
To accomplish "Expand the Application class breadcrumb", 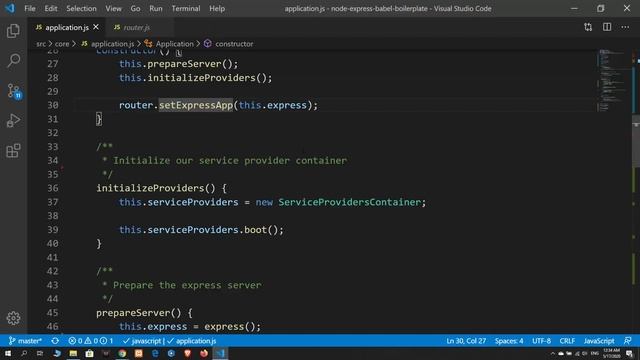I will tap(169, 44).
